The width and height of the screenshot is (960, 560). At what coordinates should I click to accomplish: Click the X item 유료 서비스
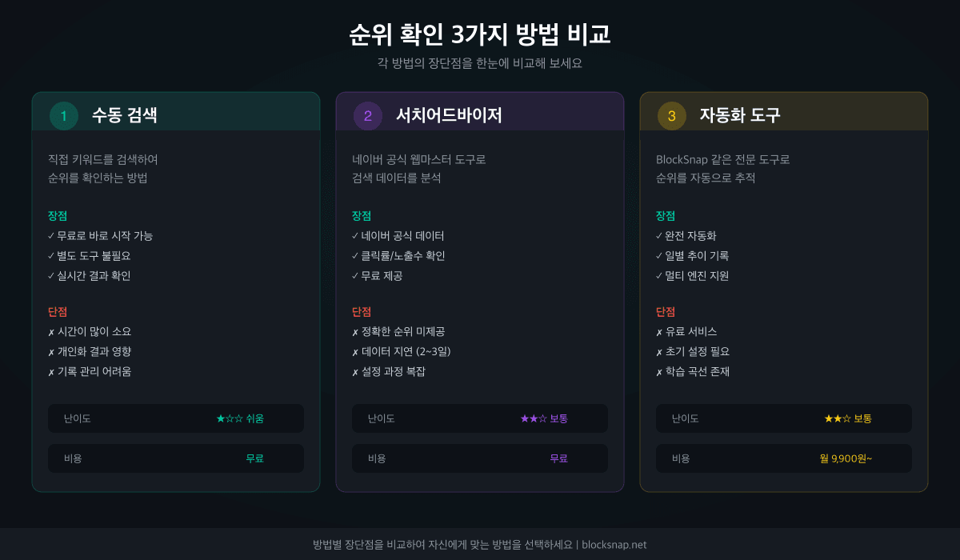click(686, 332)
